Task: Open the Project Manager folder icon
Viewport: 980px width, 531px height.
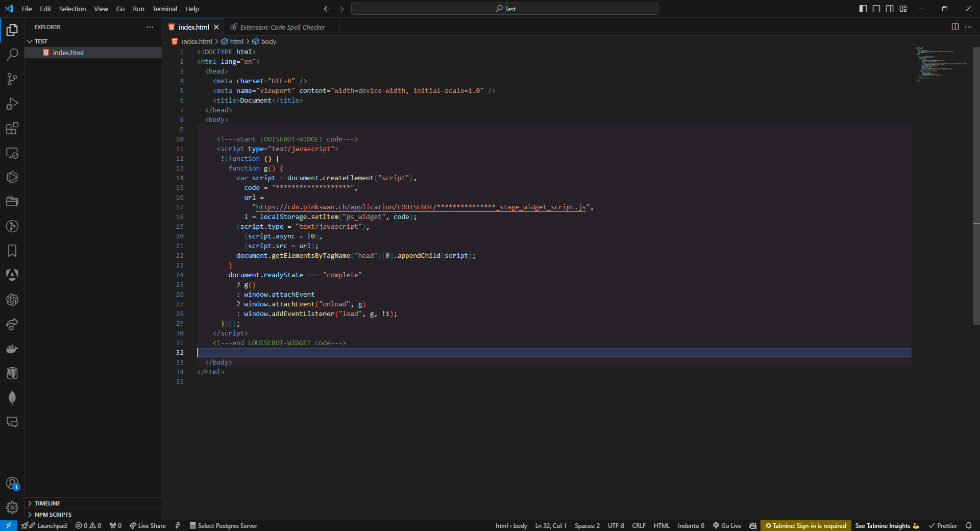Action: [12, 202]
